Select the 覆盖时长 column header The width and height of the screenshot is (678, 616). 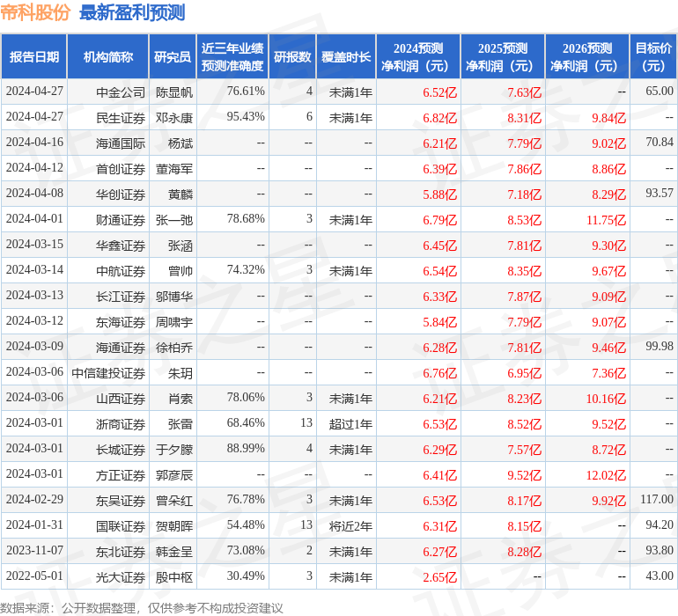[x=346, y=56]
